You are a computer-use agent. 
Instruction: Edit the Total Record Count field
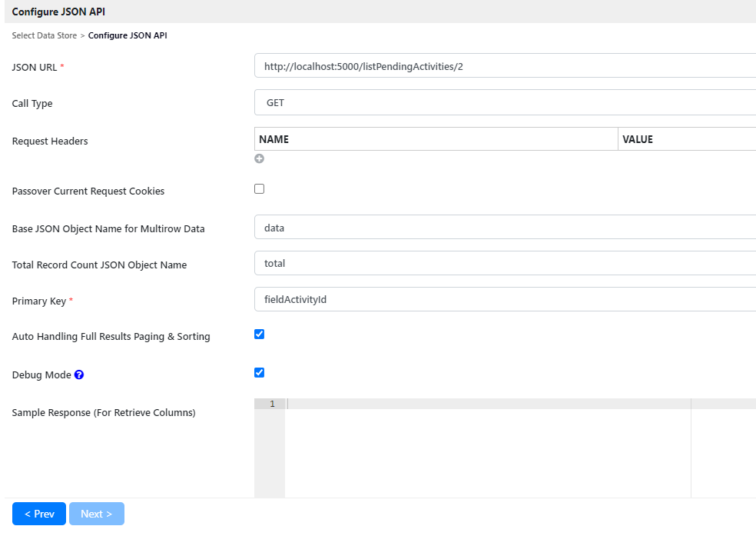pyautogui.click(x=505, y=263)
